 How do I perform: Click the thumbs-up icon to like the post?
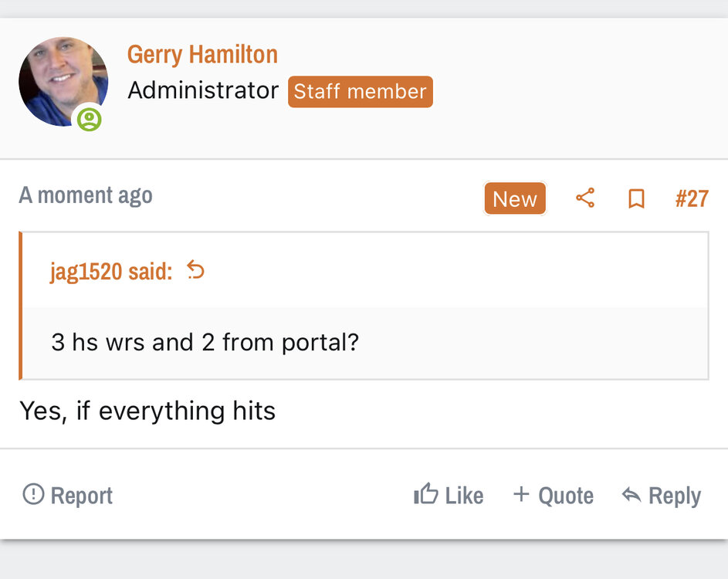coord(425,494)
